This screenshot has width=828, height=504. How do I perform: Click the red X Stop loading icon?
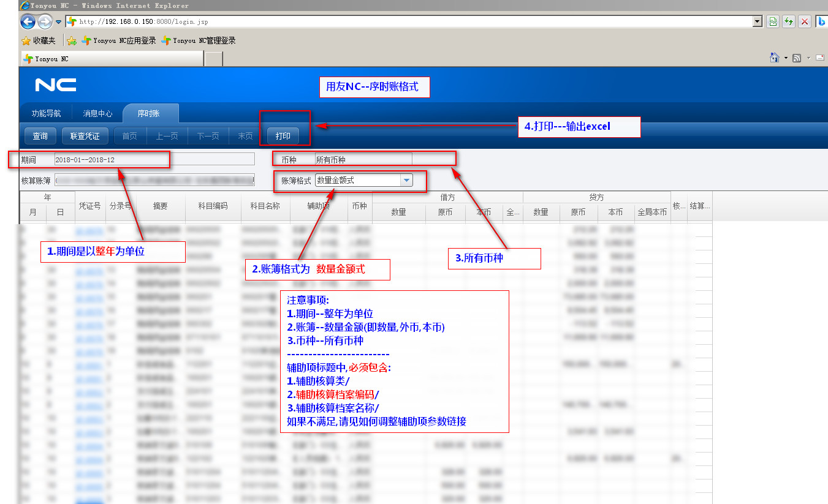click(x=804, y=21)
